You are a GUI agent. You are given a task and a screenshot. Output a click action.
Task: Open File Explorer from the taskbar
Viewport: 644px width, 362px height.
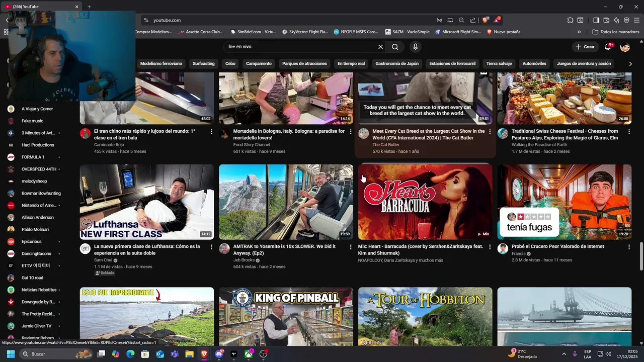(x=189, y=354)
